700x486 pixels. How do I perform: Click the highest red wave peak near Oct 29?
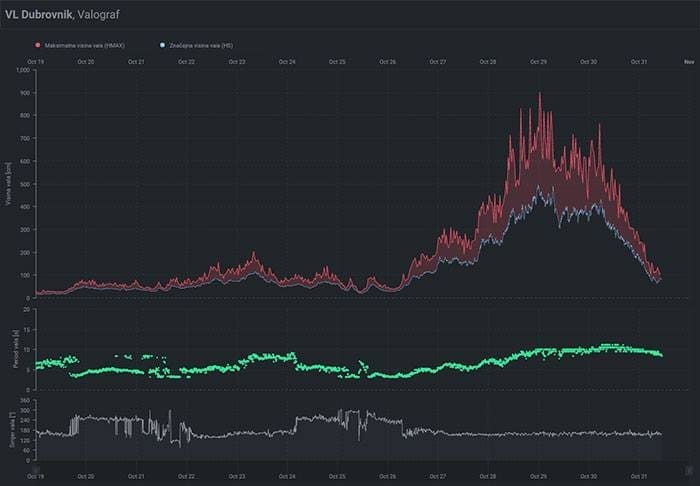click(540, 95)
